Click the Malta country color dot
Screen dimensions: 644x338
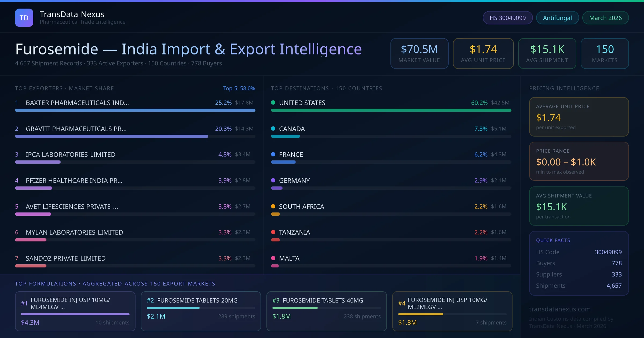[273, 258]
